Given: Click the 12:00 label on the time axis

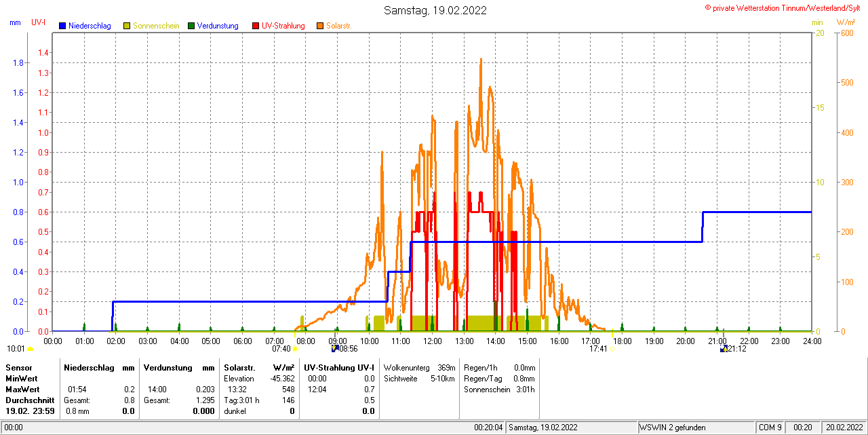Looking at the screenshot, I should [x=432, y=341].
